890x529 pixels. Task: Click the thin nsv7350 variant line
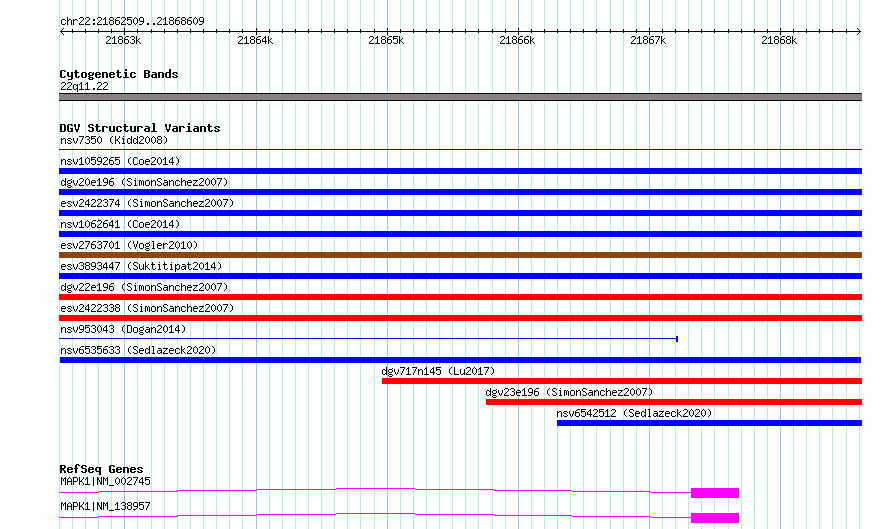point(460,150)
